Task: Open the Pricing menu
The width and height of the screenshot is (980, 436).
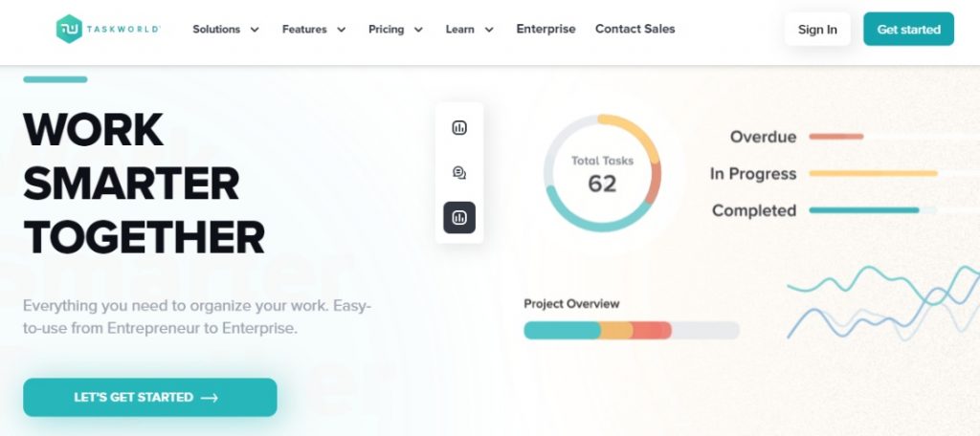Action: tap(387, 30)
